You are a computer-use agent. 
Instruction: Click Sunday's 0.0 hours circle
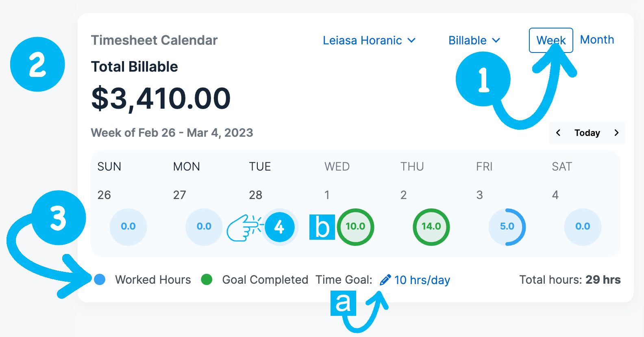(x=128, y=227)
